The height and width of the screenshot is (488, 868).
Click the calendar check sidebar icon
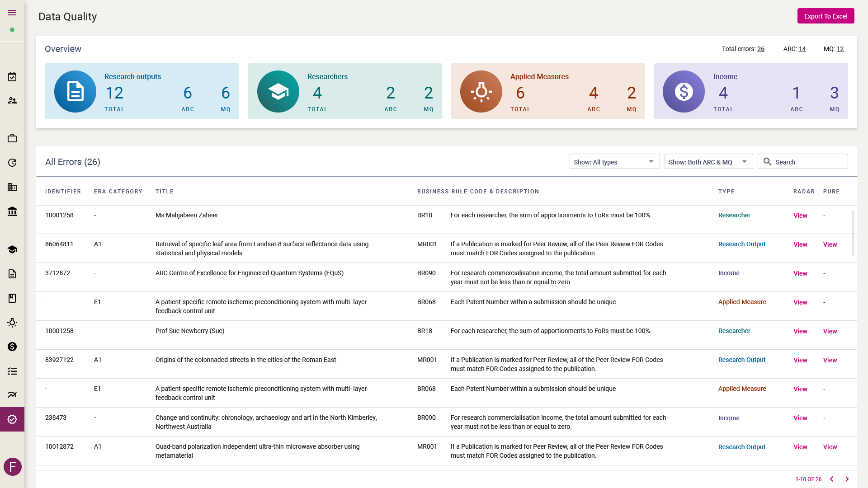point(12,77)
